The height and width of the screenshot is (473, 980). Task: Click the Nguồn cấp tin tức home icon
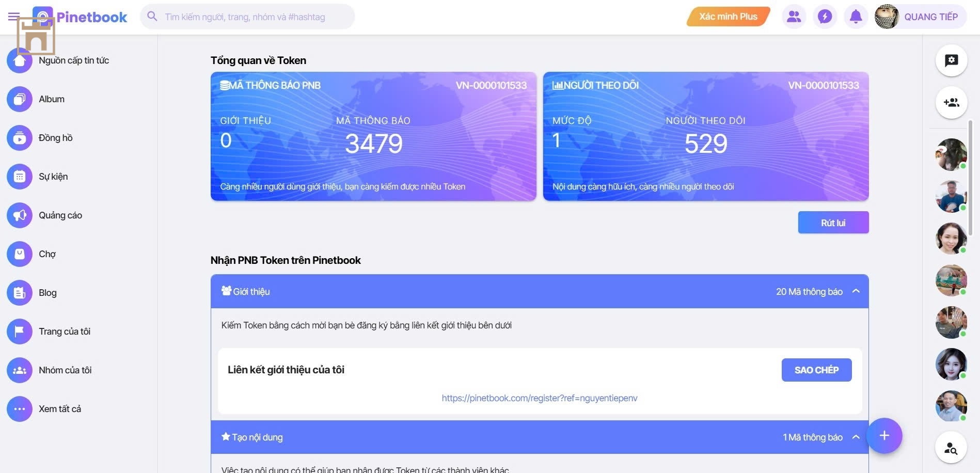20,60
